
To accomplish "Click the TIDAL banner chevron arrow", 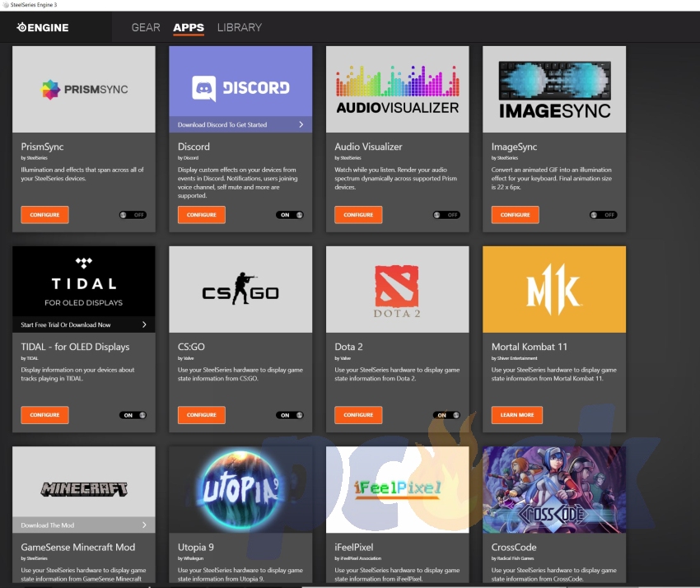I will coord(144,324).
